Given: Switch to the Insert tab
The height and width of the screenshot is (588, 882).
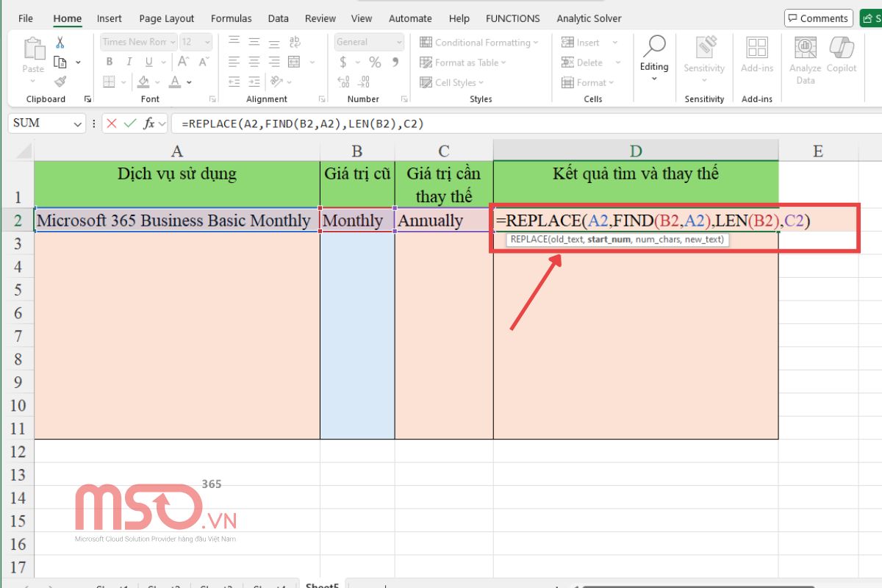Looking at the screenshot, I should click(x=110, y=18).
